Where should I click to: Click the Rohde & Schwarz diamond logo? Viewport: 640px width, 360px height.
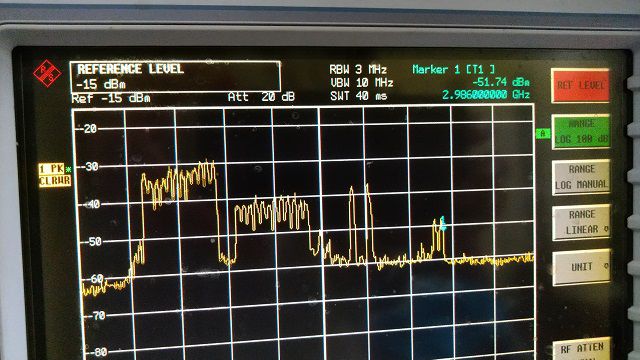pos(47,74)
